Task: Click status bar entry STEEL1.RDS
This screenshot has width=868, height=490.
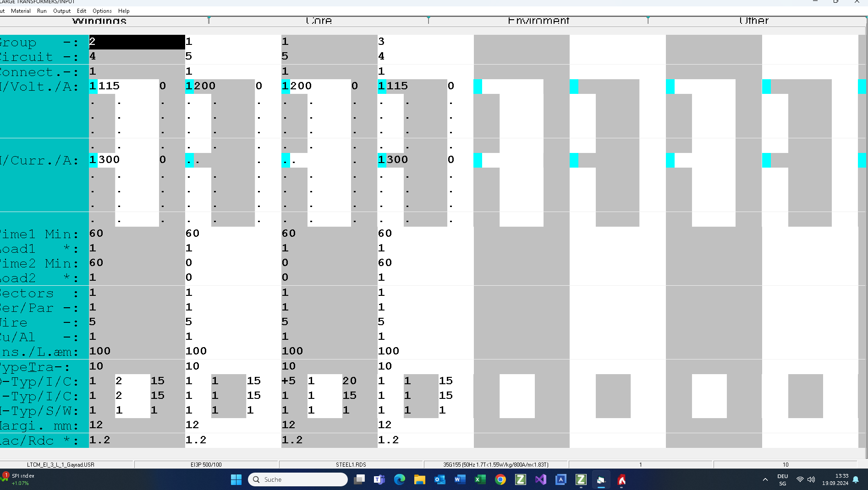Action: (351, 464)
